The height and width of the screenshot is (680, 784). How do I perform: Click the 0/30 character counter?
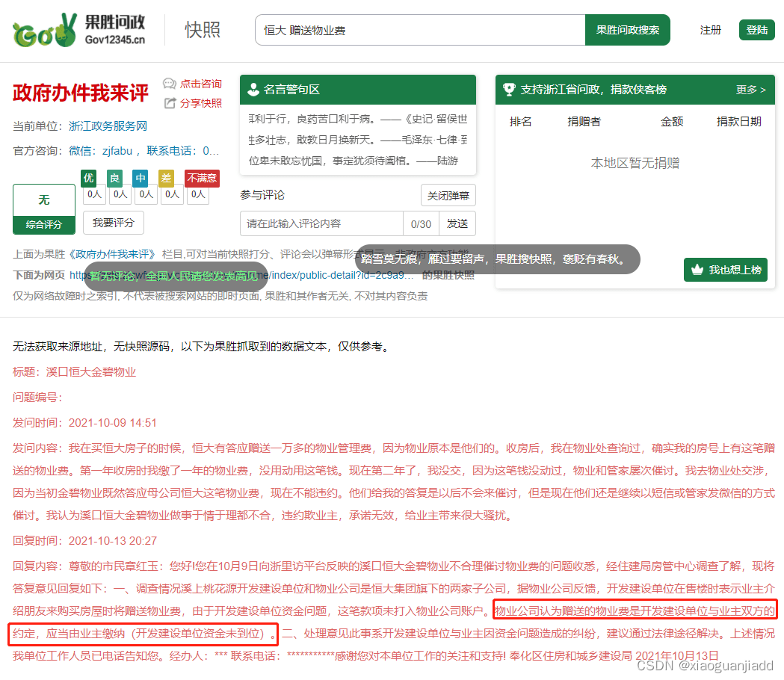coord(421,223)
